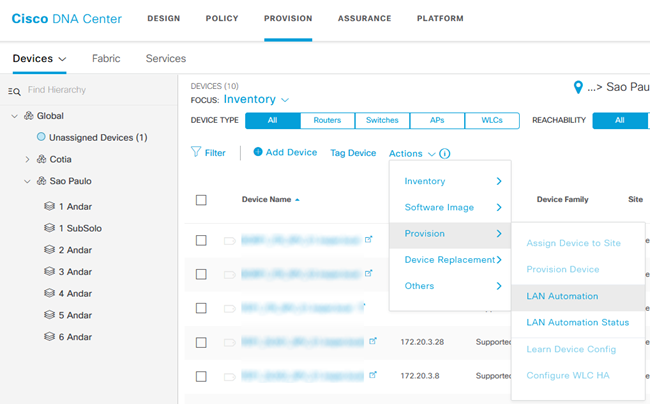650x404 pixels.
Task: Click the Sao Paulo area icon
Action: pos(41,181)
